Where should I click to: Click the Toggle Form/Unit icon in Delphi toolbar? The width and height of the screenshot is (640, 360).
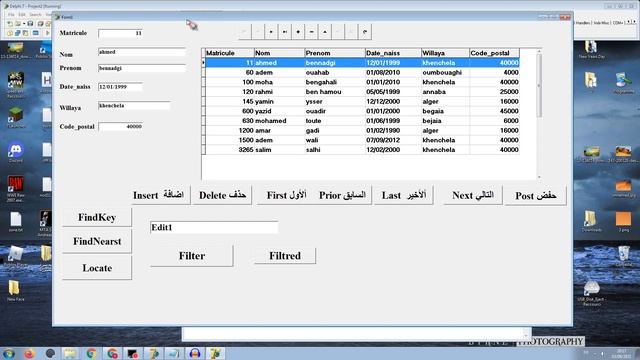[25, 33]
